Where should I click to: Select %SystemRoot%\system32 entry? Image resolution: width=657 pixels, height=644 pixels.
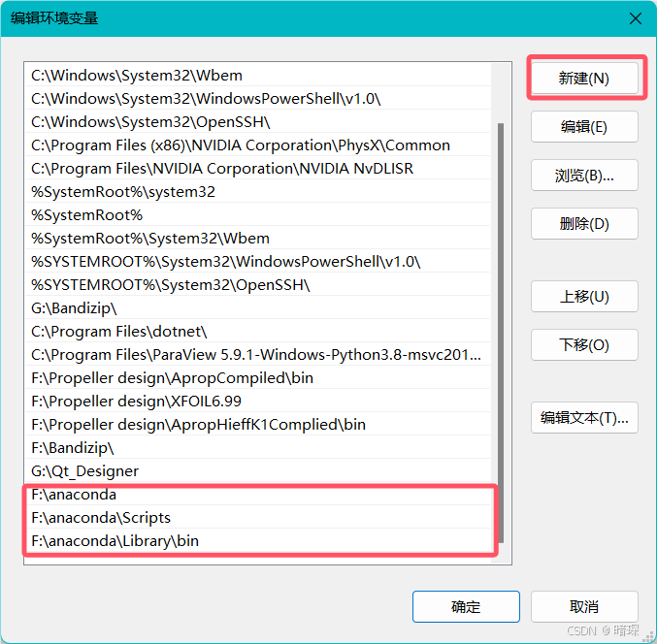[x=258, y=192]
